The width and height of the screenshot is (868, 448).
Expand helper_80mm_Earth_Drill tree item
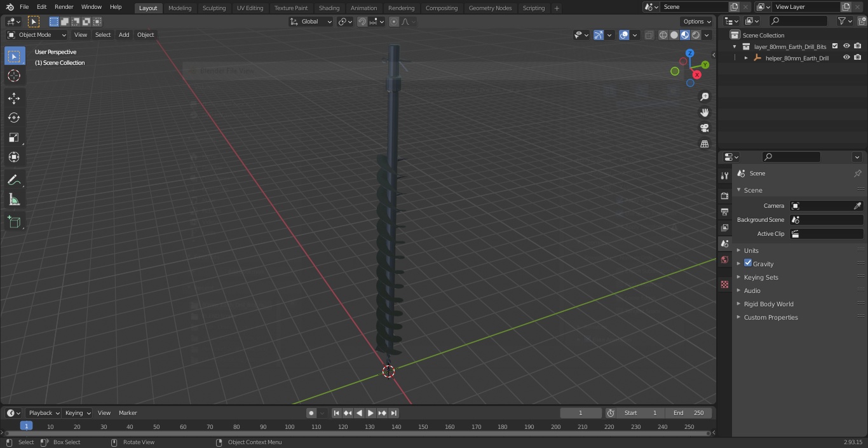746,58
